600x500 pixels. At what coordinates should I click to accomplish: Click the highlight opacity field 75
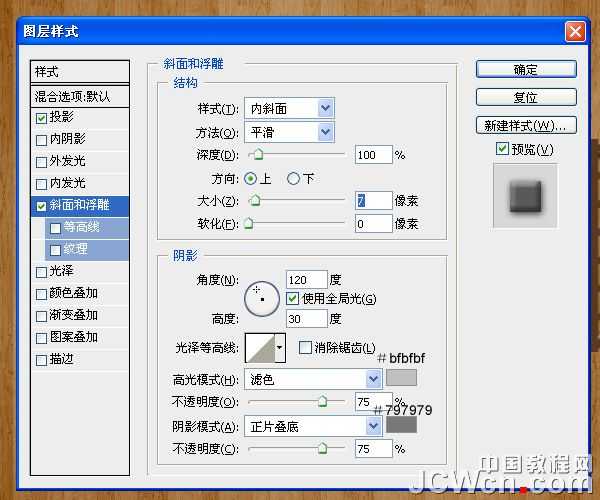373,401
